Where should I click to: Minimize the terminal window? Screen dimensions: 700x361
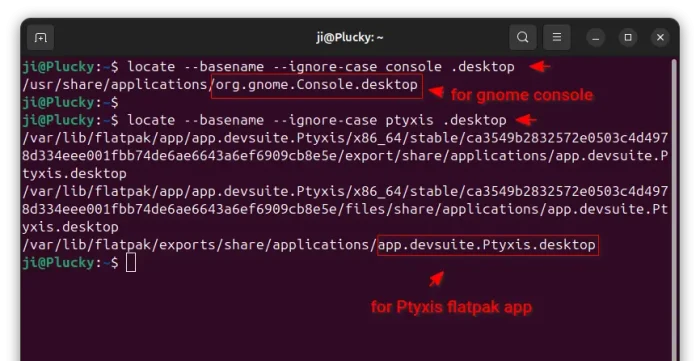pyautogui.click(x=596, y=37)
